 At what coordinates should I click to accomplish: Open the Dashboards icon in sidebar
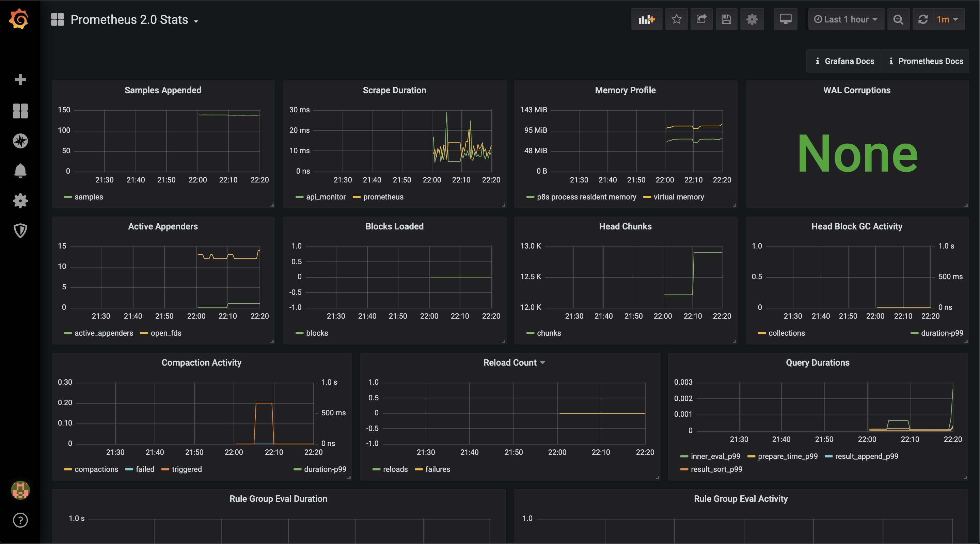(20, 111)
